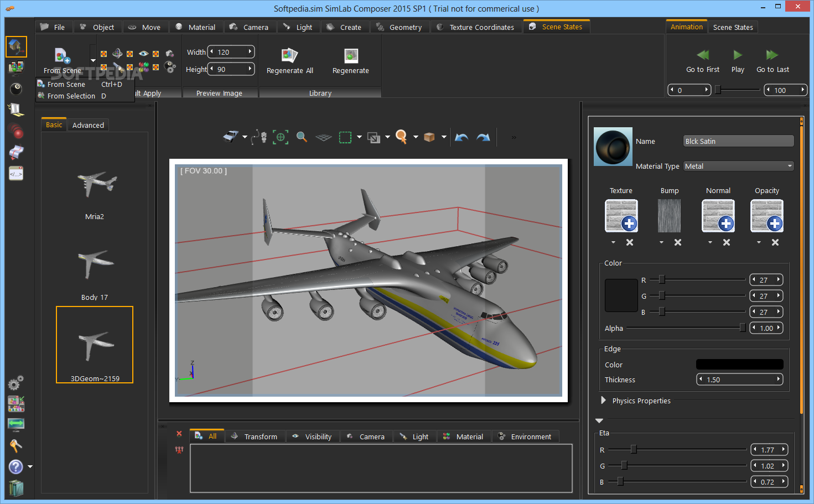Play the animation

coord(738,61)
